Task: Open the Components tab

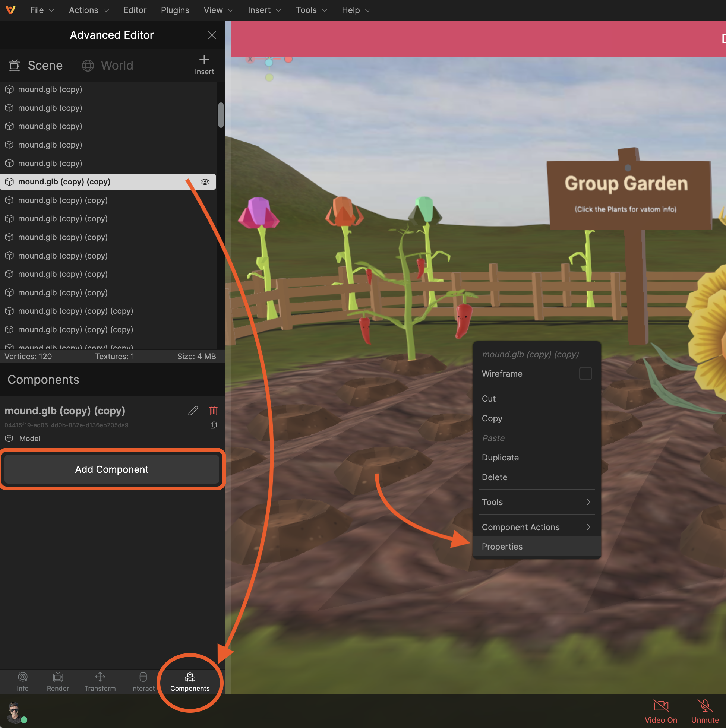Action: [x=190, y=682]
